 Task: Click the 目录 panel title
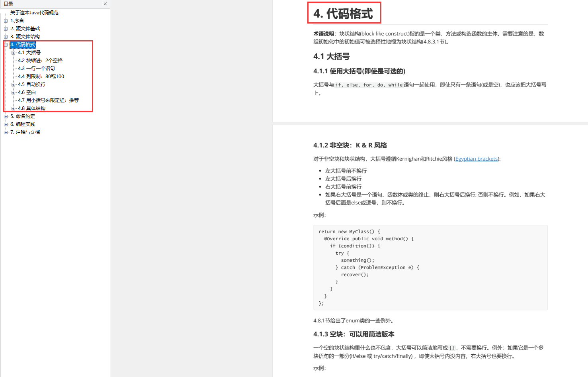point(8,4)
